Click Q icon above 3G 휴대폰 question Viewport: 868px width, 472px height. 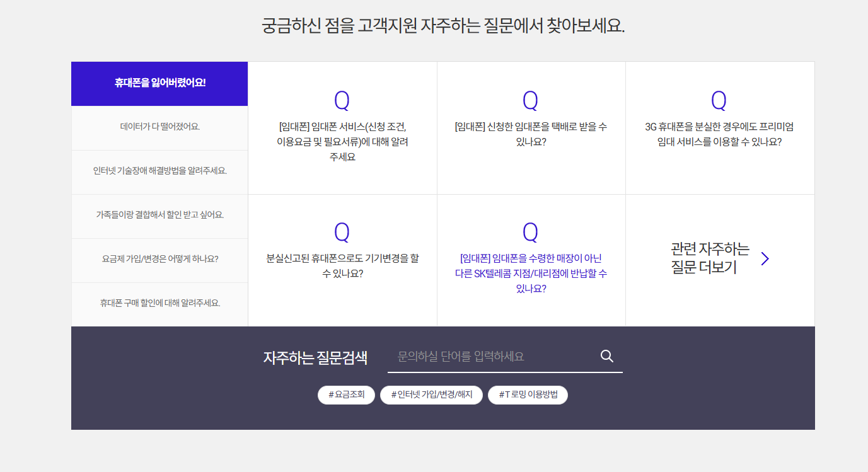[x=719, y=100]
